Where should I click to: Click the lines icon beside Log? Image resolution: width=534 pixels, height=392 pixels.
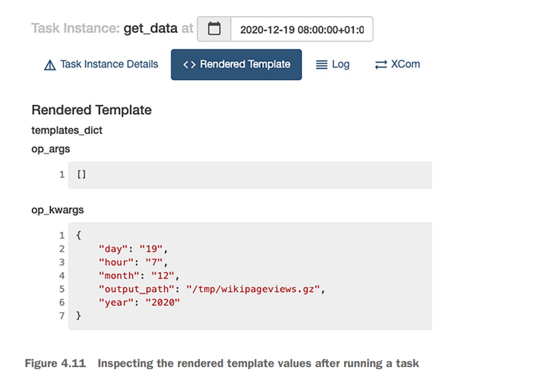click(321, 64)
